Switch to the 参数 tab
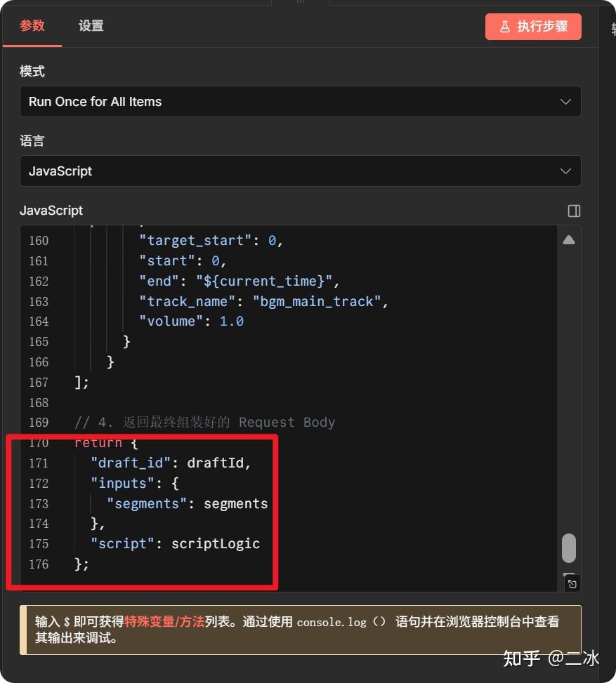This screenshot has width=616, height=683. click(x=32, y=26)
